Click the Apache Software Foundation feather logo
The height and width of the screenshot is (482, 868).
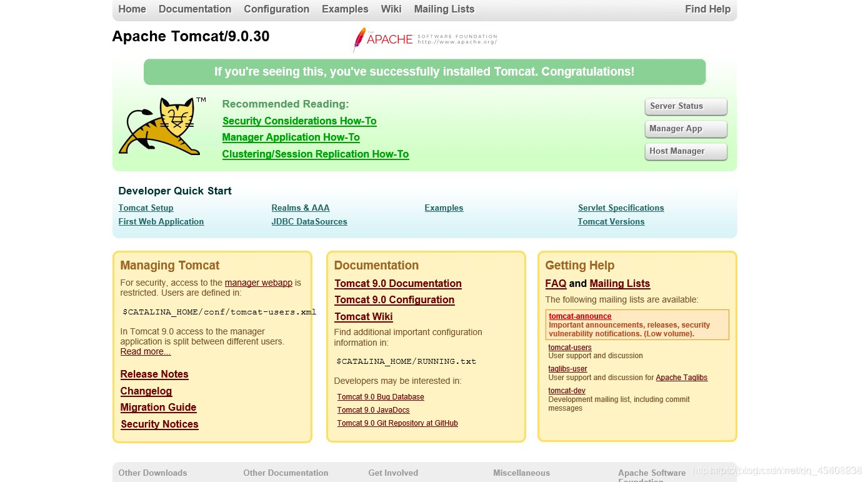425,39
